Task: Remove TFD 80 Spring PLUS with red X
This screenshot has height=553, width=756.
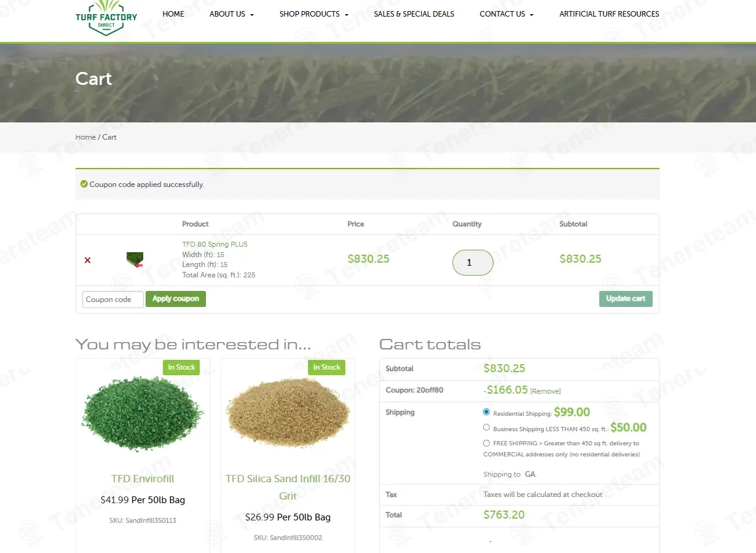Action: 87,260
